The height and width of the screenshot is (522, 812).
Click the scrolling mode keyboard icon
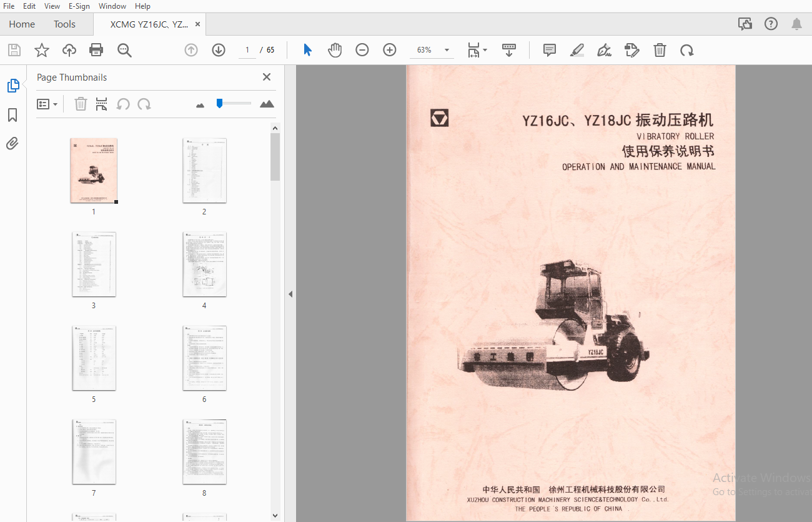pyautogui.click(x=509, y=50)
